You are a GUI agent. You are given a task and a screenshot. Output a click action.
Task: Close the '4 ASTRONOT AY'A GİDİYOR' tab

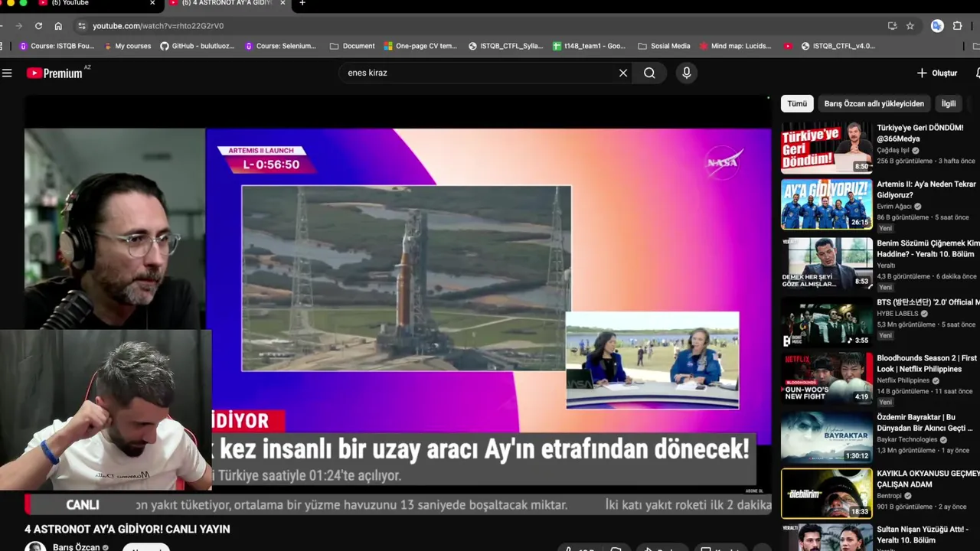tap(283, 3)
